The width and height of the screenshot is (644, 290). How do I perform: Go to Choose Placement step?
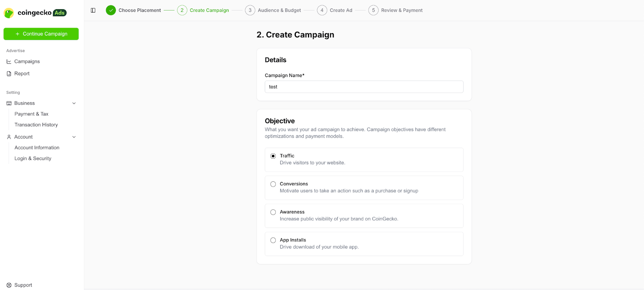140,10
